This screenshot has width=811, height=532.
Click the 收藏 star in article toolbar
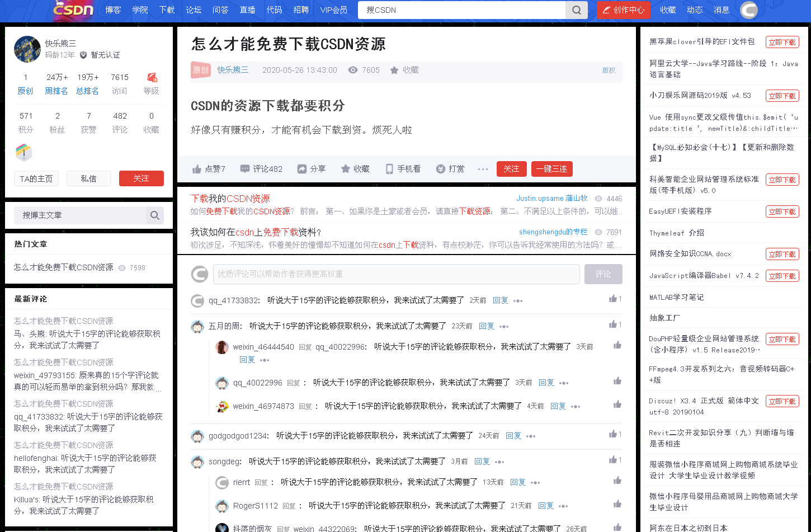point(346,169)
